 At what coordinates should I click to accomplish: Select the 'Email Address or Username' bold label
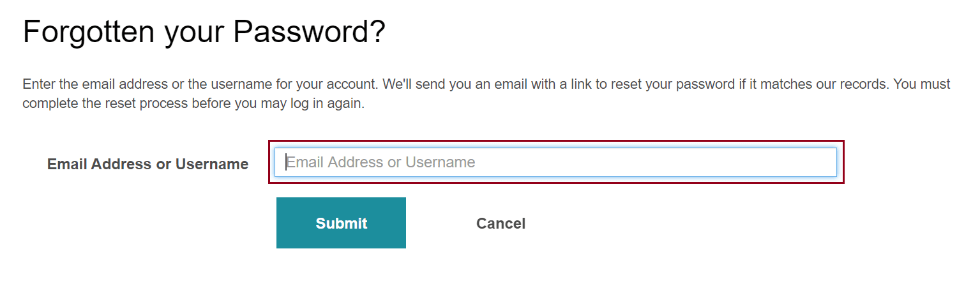click(147, 164)
